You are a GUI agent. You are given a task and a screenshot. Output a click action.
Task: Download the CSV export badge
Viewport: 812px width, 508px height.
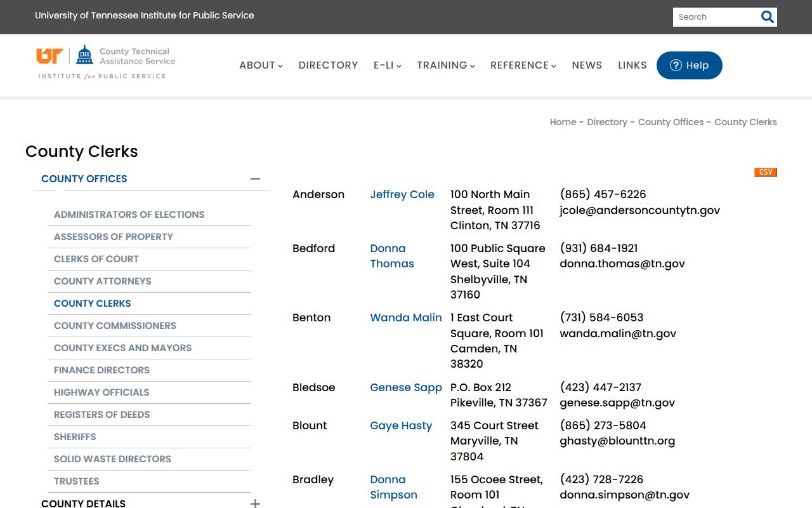click(766, 172)
